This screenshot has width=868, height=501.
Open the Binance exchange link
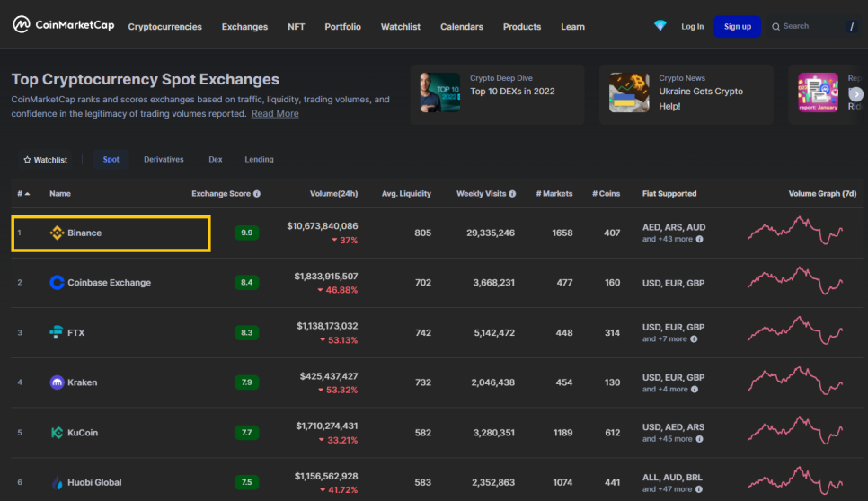click(x=84, y=233)
